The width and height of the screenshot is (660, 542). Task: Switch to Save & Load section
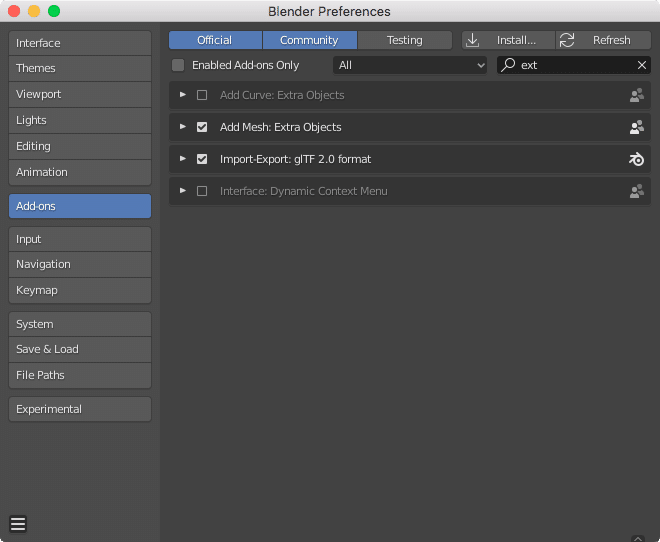point(80,349)
